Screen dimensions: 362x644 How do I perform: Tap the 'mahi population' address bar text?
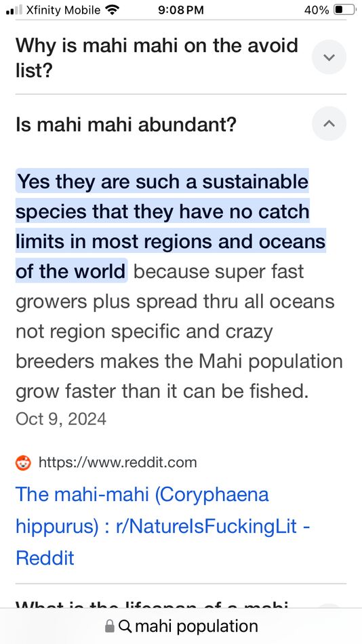[197, 626]
